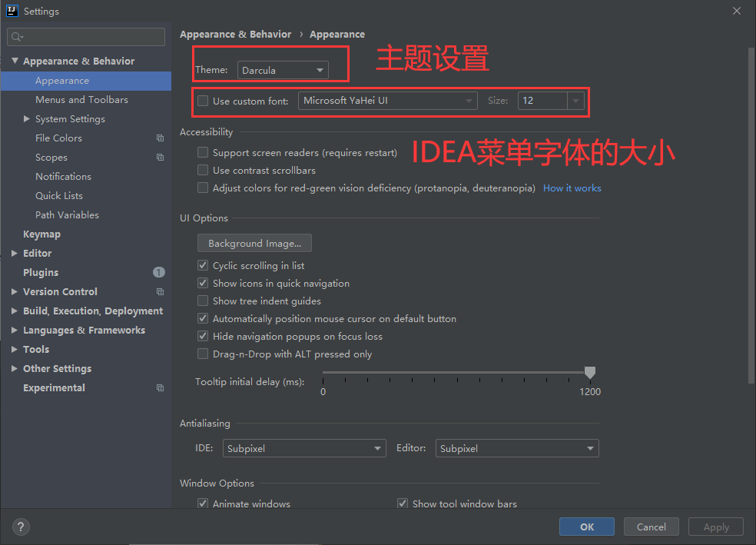Toggle Show tool window bars checkbox
This screenshot has height=545, width=756.
[403, 503]
